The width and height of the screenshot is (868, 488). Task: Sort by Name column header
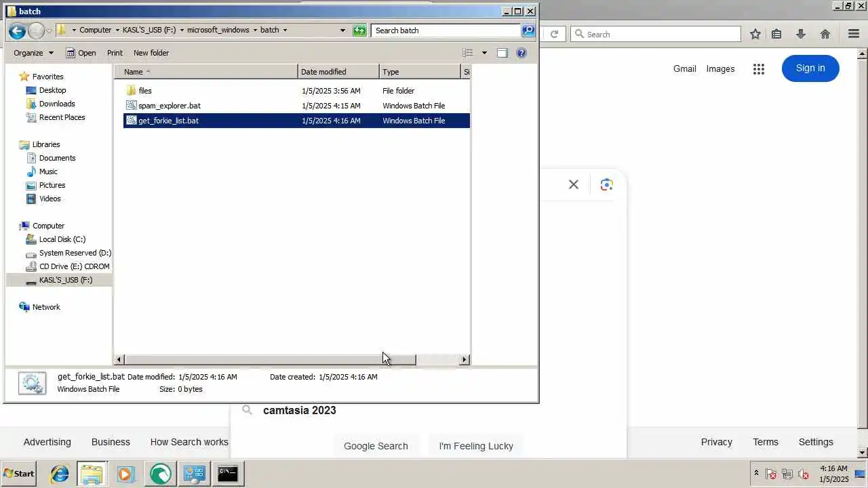coord(206,72)
